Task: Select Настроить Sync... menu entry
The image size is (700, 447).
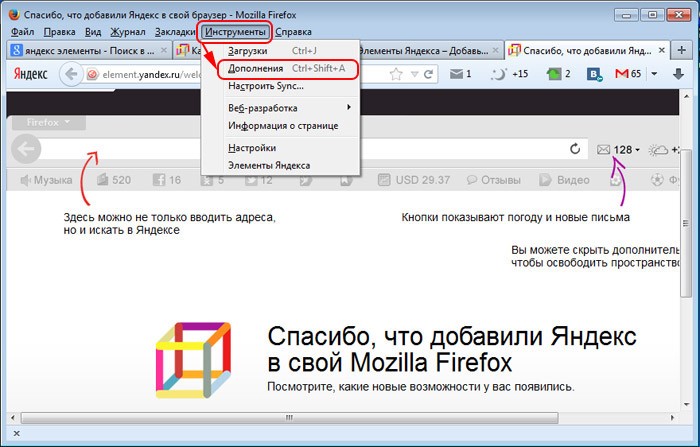Action: pos(280,86)
